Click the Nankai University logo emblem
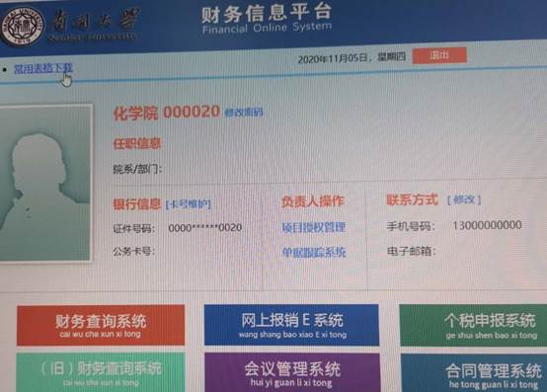Viewport: 547px width, 392px height. (x=23, y=27)
